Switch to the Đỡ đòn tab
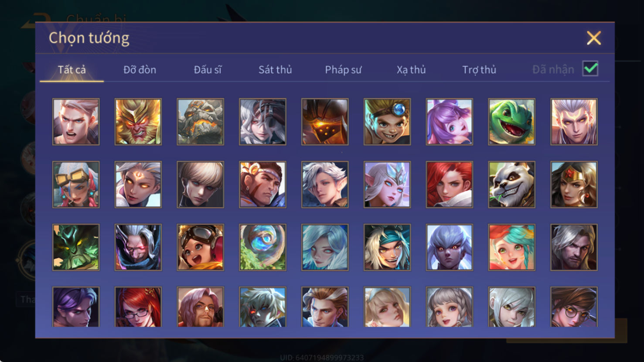Image resolution: width=644 pixels, height=362 pixels. [140, 70]
